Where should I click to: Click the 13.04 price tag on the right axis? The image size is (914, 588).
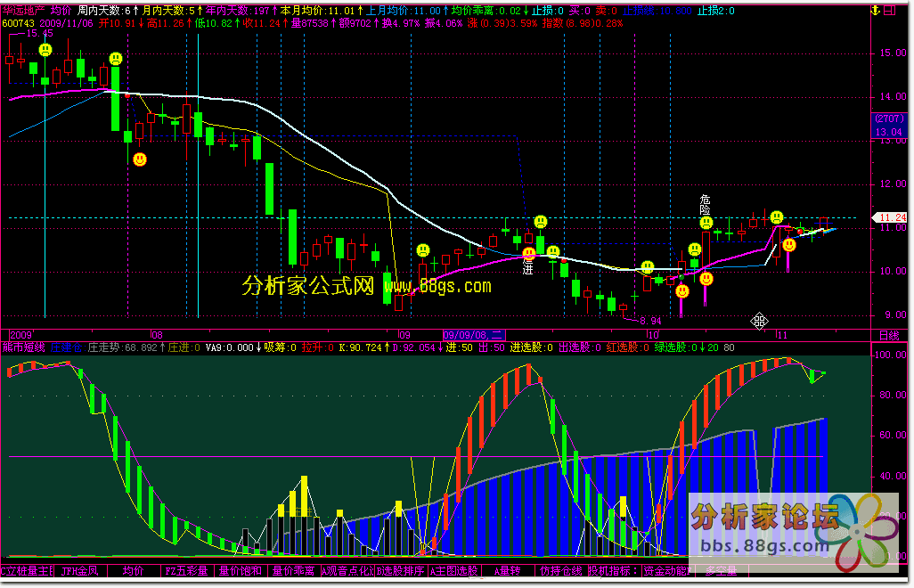888,132
